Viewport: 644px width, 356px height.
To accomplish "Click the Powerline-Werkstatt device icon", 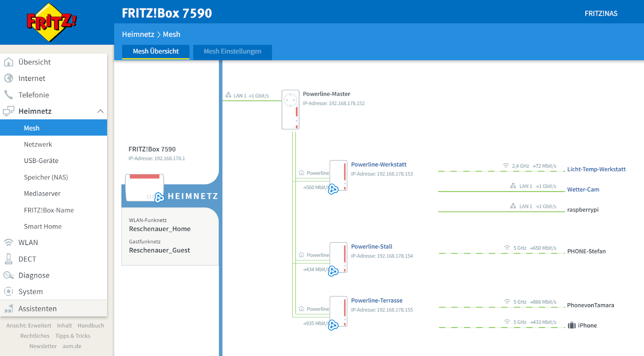I will tap(339, 175).
